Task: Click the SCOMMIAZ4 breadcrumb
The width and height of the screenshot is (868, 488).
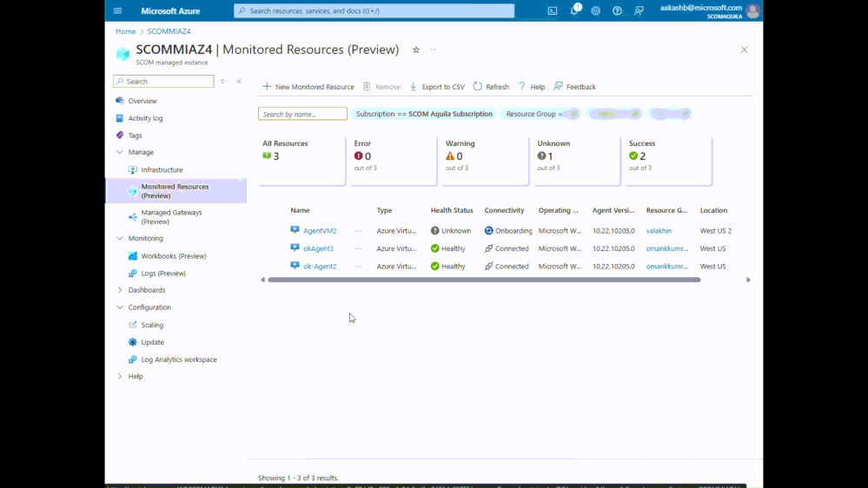Action: tap(169, 31)
